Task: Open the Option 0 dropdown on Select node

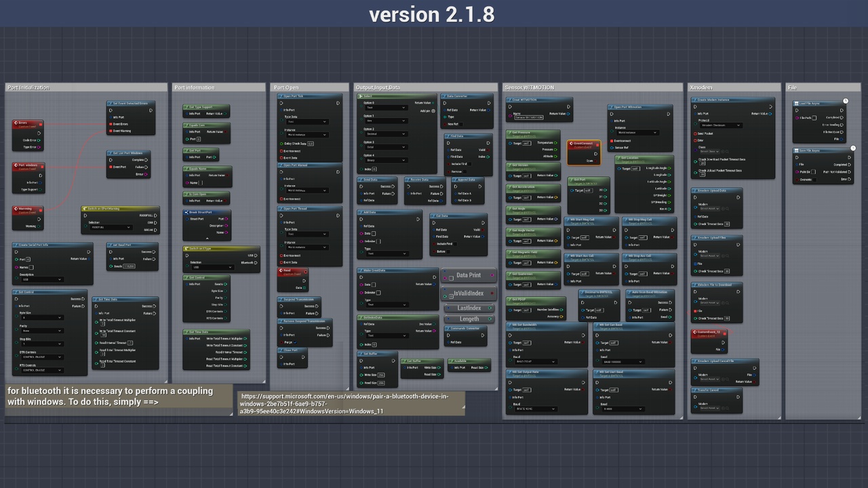Action: coord(387,108)
